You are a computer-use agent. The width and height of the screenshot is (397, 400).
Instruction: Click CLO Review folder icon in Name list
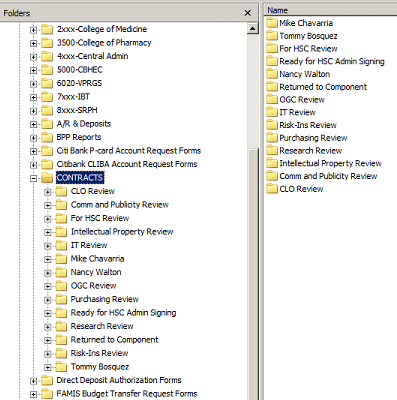pyautogui.click(x=272, y=189)
